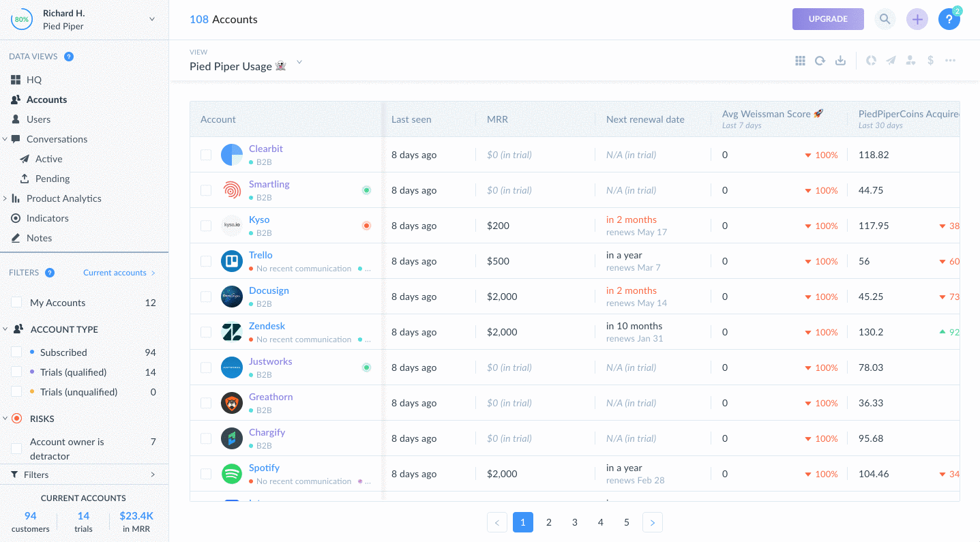Collapse the Account Type filter group

[5, 329]
